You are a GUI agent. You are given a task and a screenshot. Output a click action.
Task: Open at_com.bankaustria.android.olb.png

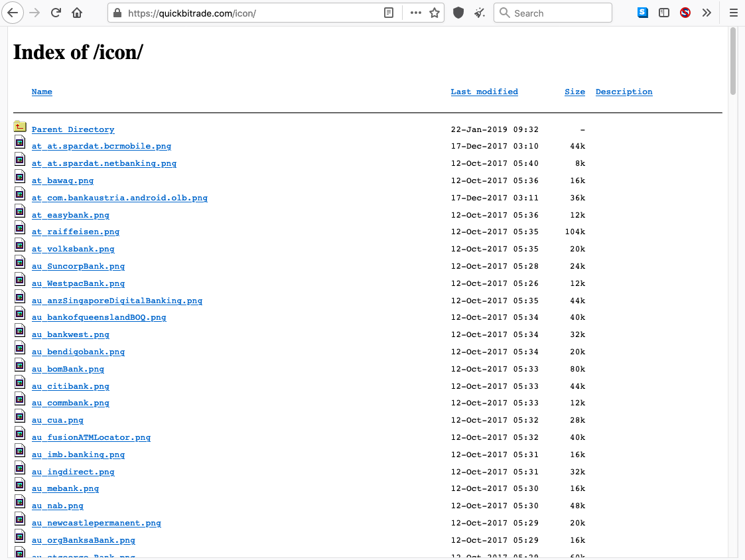(119, 198)
